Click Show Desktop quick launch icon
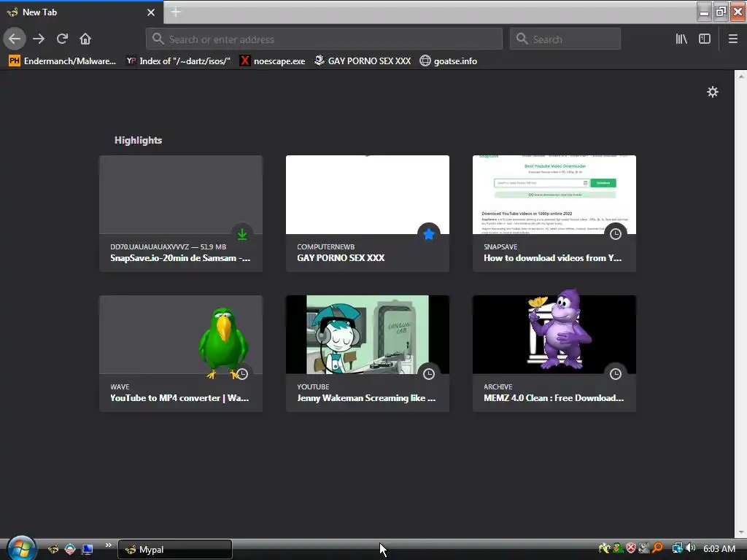747x560 pixels. (88, 549)
